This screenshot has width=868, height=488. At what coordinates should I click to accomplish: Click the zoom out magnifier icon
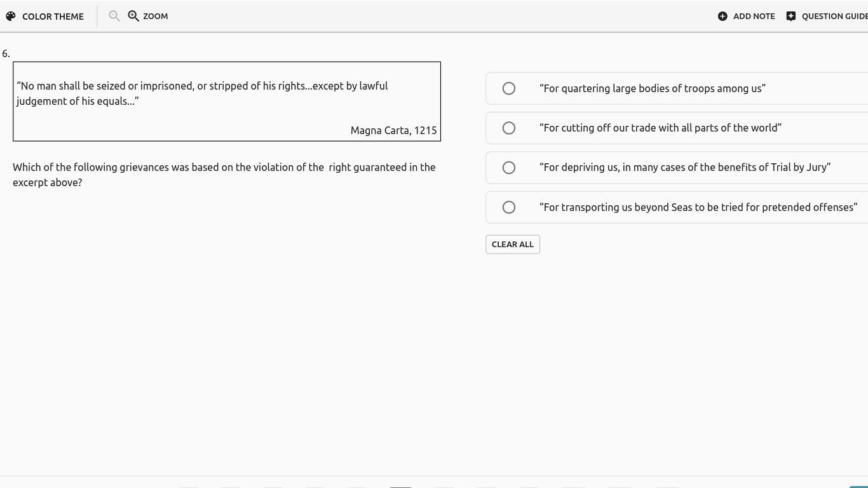(114, 16)
